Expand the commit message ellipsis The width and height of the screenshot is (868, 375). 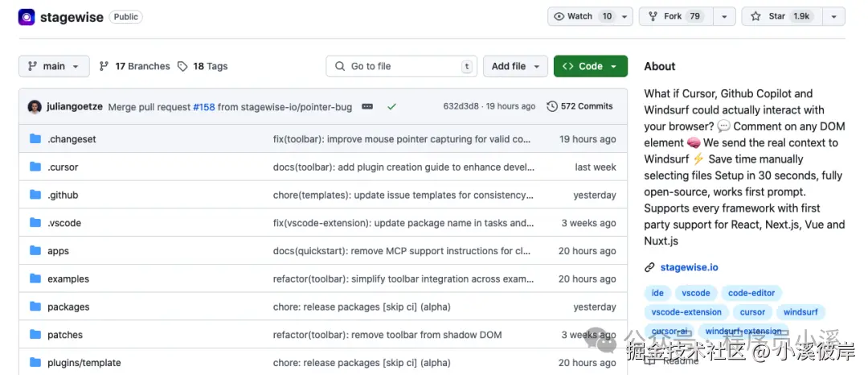(x=367, y=106)
